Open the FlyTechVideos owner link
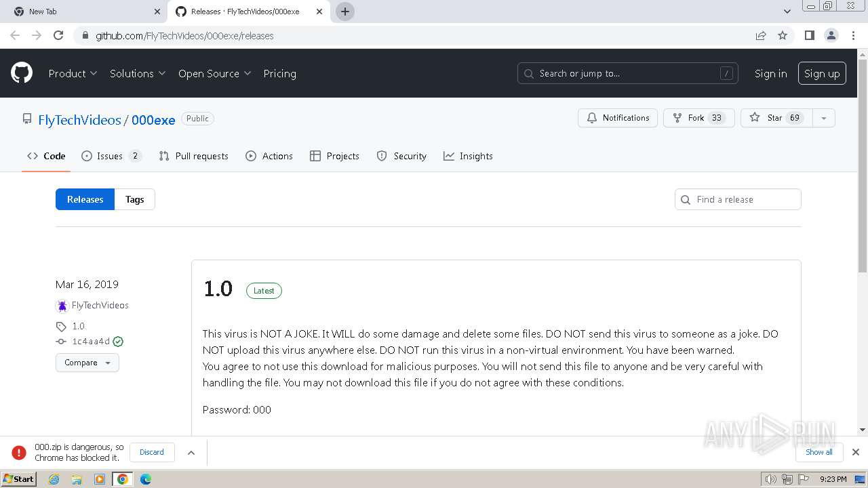Viewport: 868px width, 488px height. 79,120
